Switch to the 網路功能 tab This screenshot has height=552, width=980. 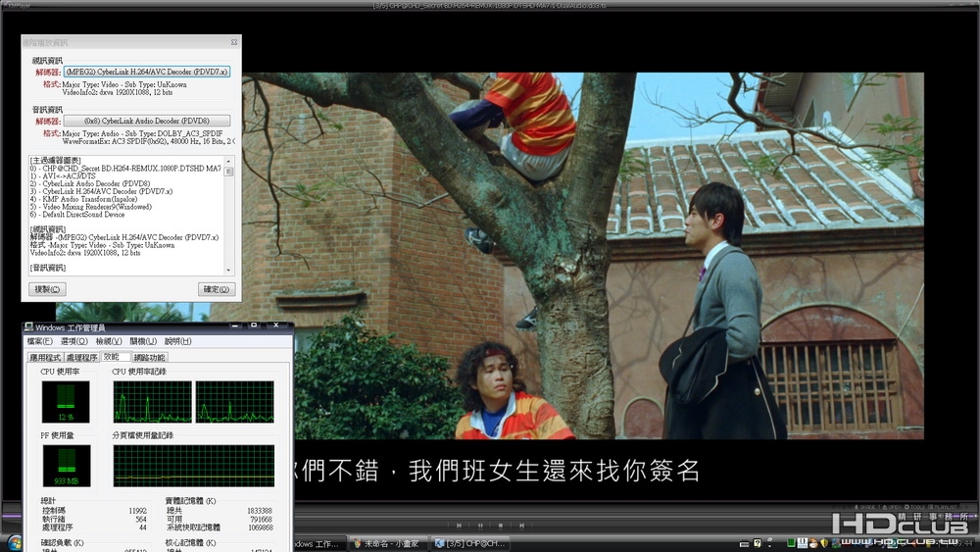[x=149, y=358]
